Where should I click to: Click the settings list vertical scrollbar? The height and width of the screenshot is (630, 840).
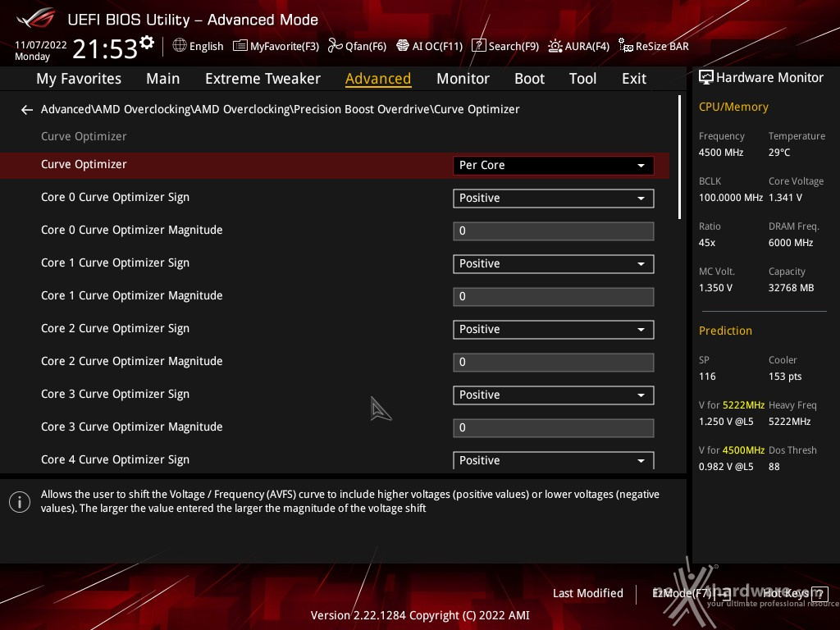(679, 157)
